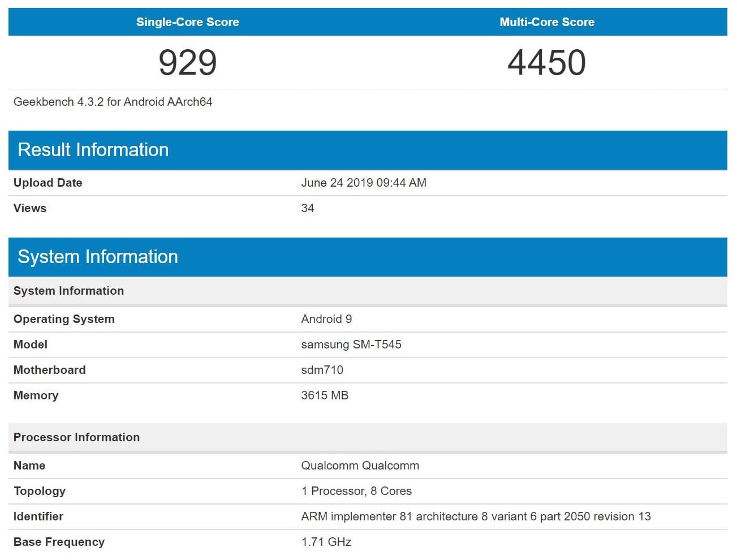Click the Geekbench 4.3.2 for Android AArch64 text
Image resolution: width=737 pixels, height=560 pixels.
113,102
